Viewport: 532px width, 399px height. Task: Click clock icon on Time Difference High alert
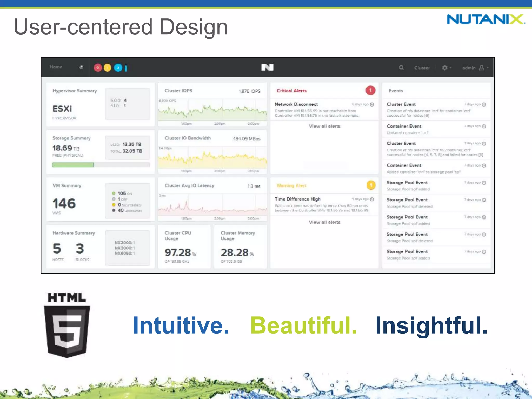coord(372,199)
